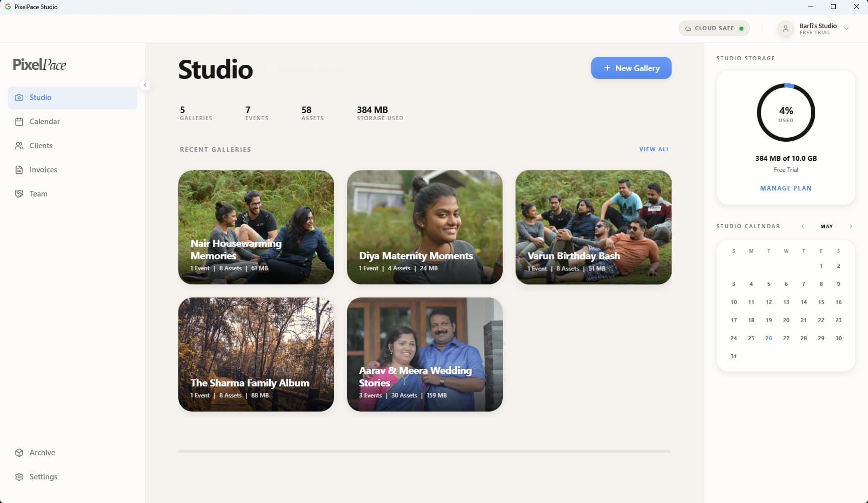This screenshot has width=868, height=503.
Task: Select May 15 in the calendar
Action: (x=821, y=302)
